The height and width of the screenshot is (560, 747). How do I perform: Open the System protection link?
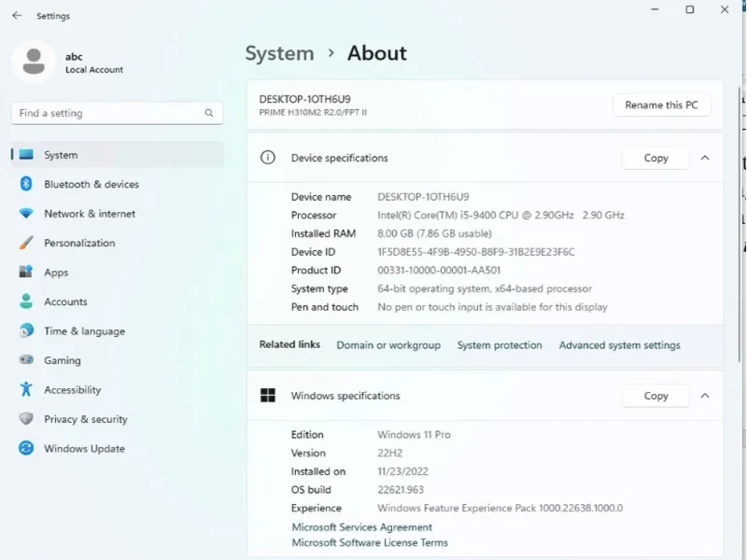pyautogui.click(x=500, y=344)
